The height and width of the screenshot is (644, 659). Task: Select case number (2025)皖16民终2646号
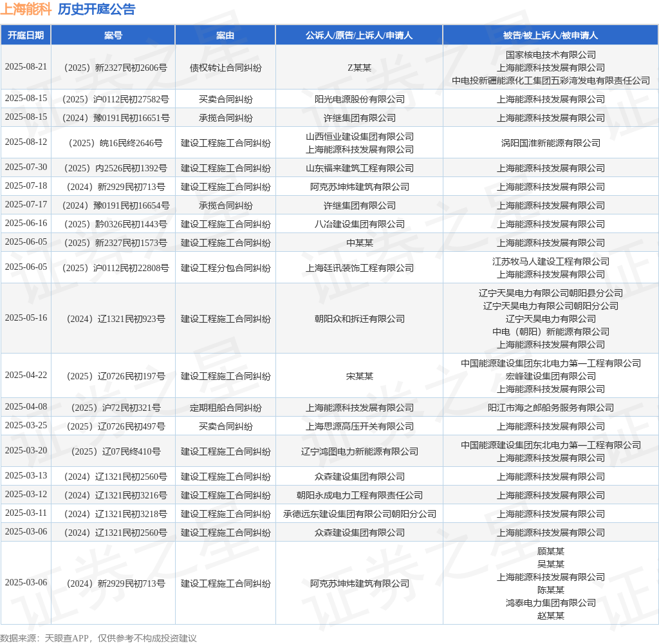point(113,143)
